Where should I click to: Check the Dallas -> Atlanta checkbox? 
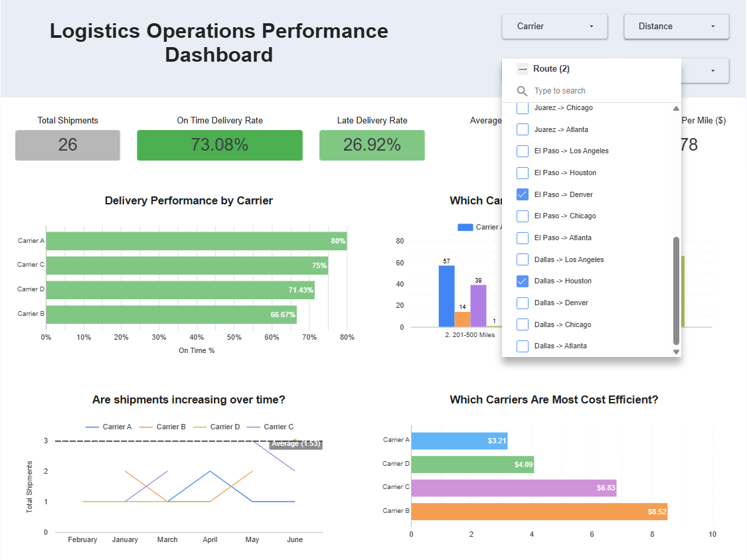click(x=523, y=346)
